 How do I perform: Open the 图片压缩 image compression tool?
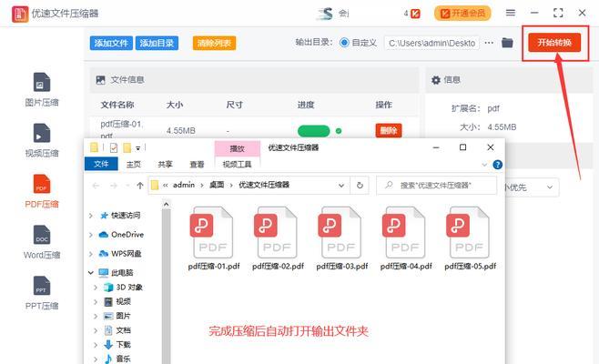(x=42, y=90)
